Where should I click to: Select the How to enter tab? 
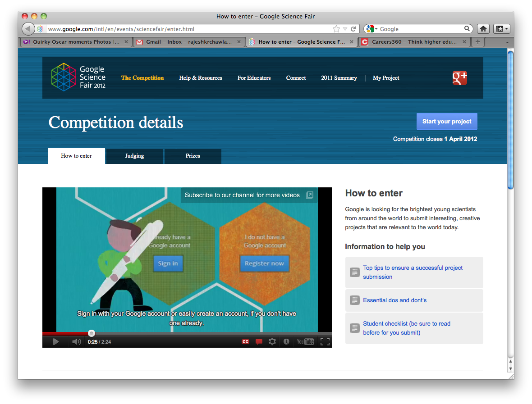click(76, 156)
